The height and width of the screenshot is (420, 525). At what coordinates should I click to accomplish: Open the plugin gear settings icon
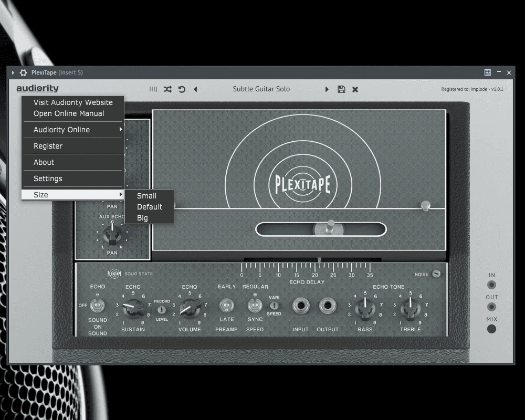tap(24, 72)
